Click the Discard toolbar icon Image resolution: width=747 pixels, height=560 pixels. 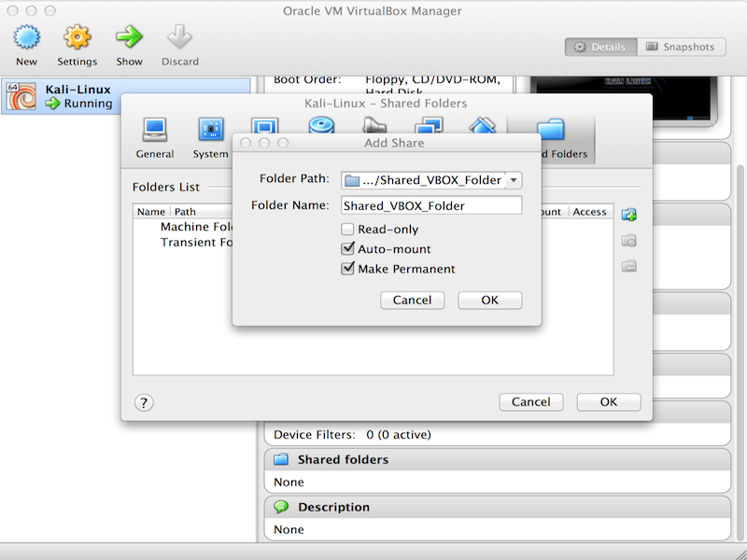point(179,38)
